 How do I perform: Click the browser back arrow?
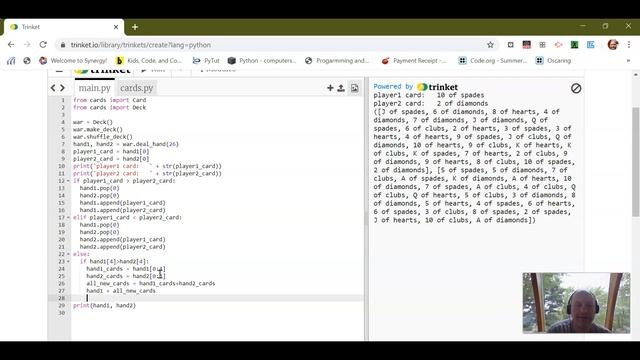click(11, 44)
